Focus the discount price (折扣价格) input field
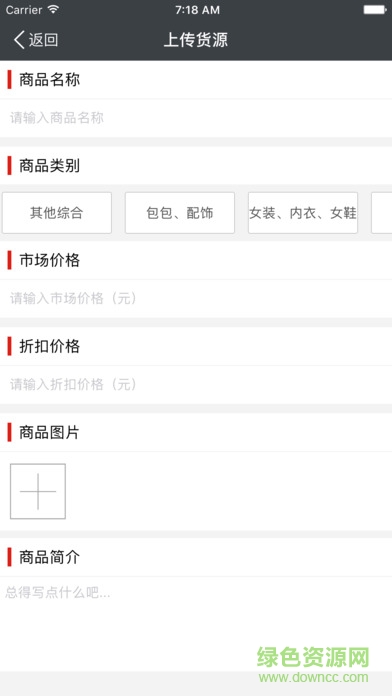Screen dimensions: 392x696 coord(196,384)
